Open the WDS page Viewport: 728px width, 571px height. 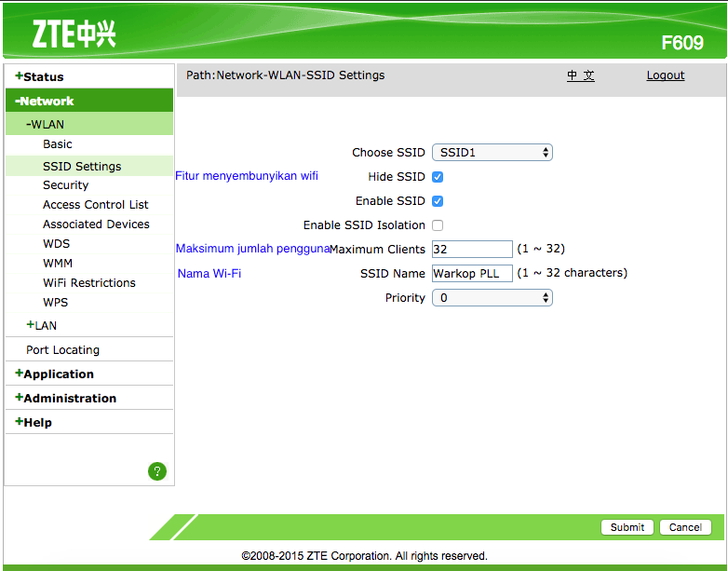click(56, 243)
